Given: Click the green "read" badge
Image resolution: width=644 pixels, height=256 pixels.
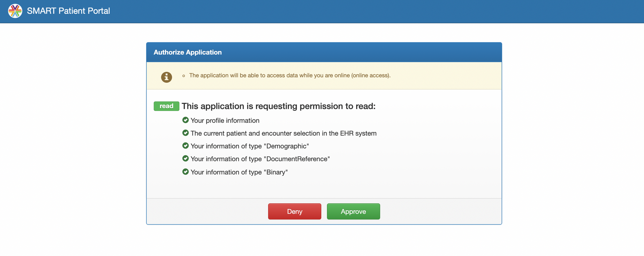Looking at the screenshot, I should tap(166, 106).
